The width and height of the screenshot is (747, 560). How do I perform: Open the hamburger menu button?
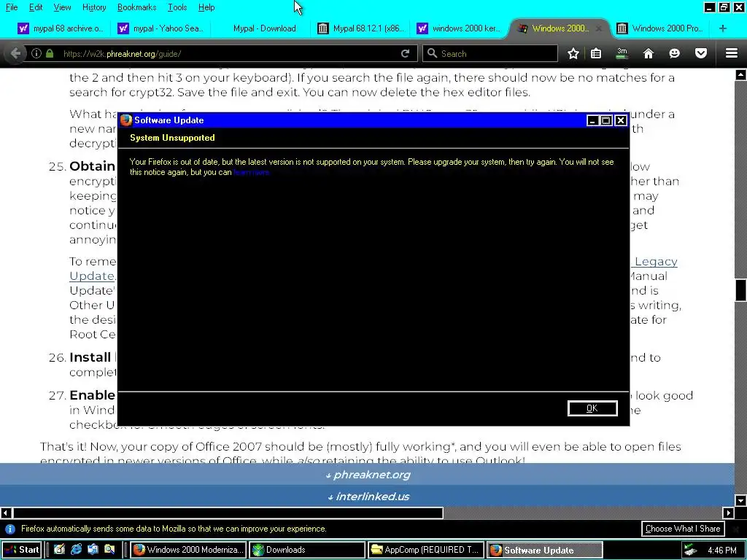732,53
